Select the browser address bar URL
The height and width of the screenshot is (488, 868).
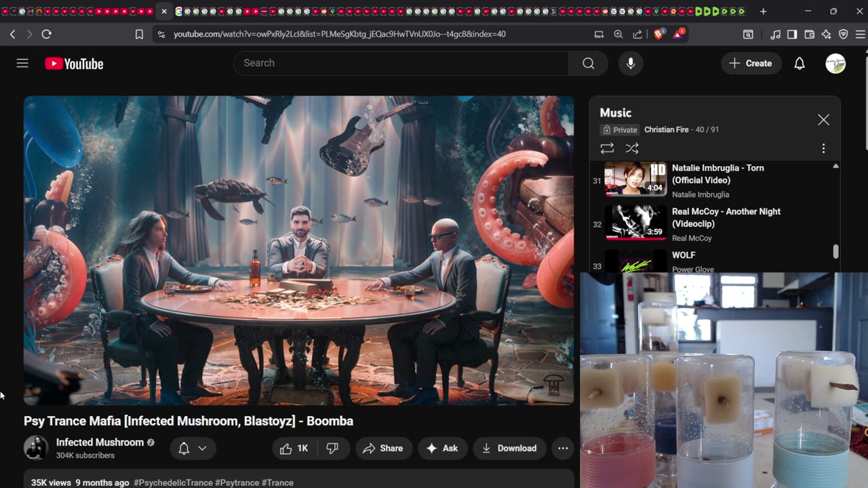point(340,34)
